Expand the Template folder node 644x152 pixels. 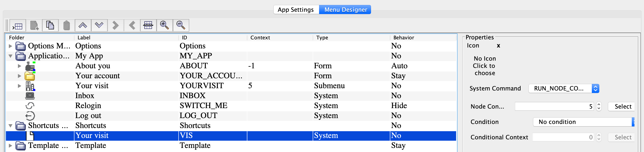(10, 145)
